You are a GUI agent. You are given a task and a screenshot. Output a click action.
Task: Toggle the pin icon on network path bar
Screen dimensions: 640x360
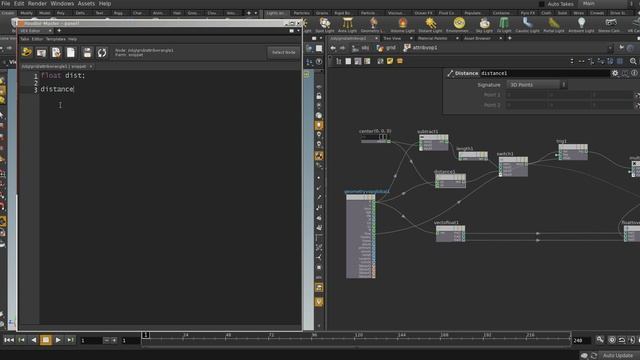(x=621, y=48)
